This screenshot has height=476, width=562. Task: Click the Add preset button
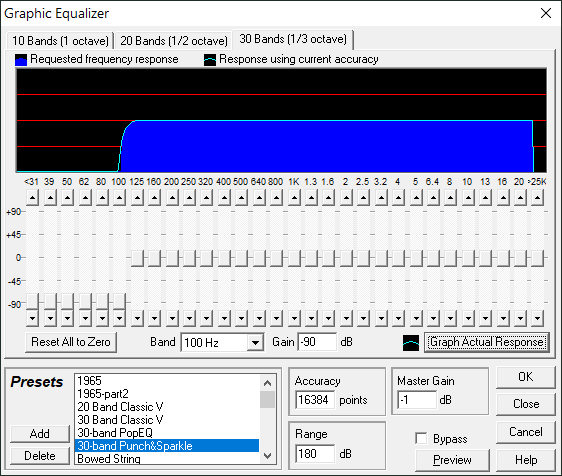[x=40, y=434]
